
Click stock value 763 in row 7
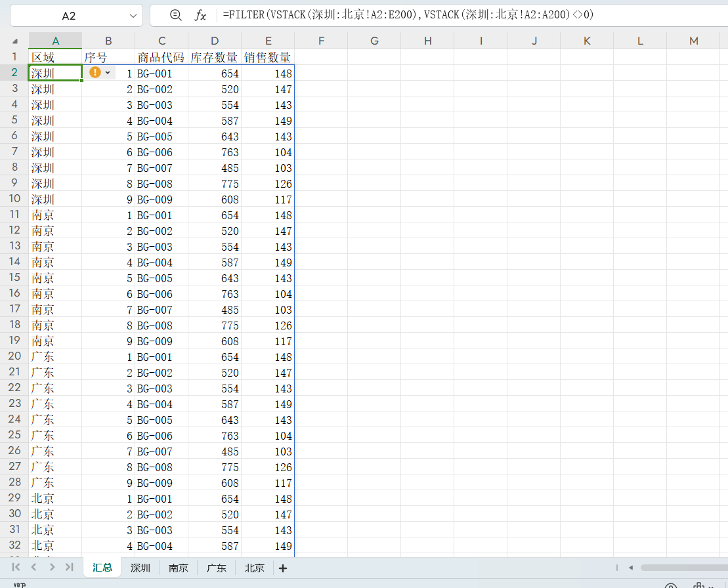215,152
